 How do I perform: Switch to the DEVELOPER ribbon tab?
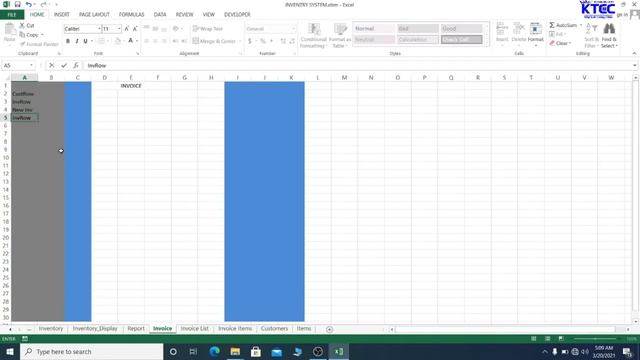coord(237,15)
